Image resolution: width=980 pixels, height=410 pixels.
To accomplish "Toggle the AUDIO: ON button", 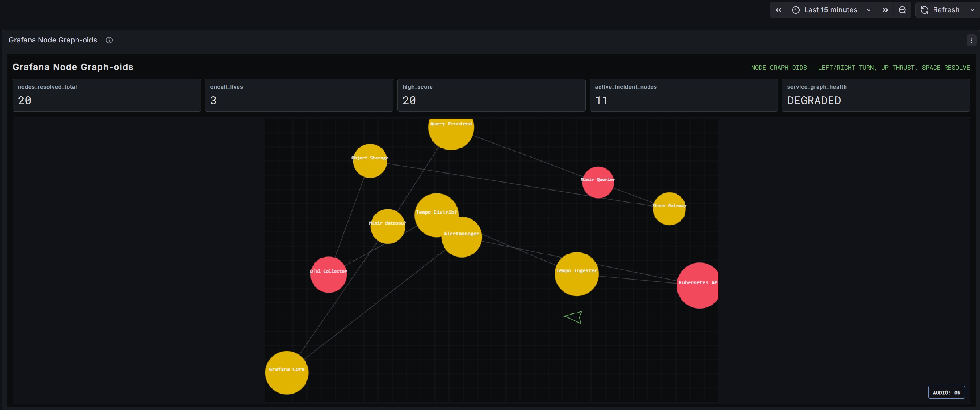I will 946,393.
